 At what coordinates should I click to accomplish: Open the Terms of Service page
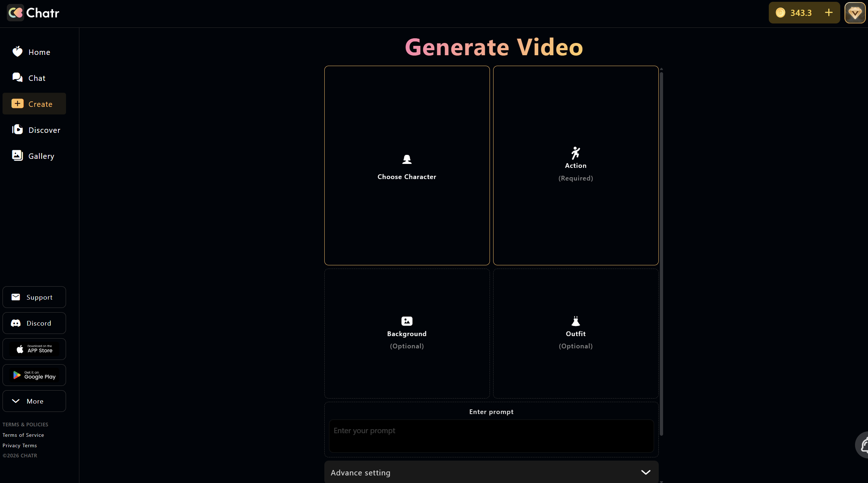point(23,435)
